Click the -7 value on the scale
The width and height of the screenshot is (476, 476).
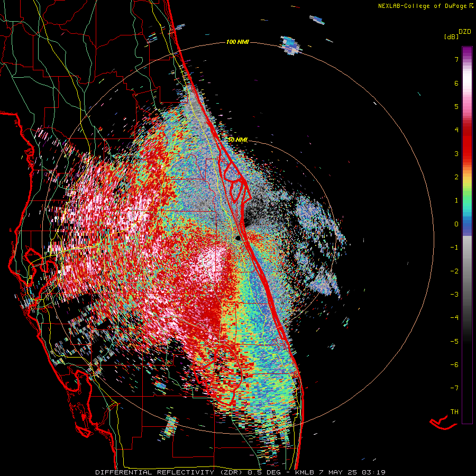454,388
